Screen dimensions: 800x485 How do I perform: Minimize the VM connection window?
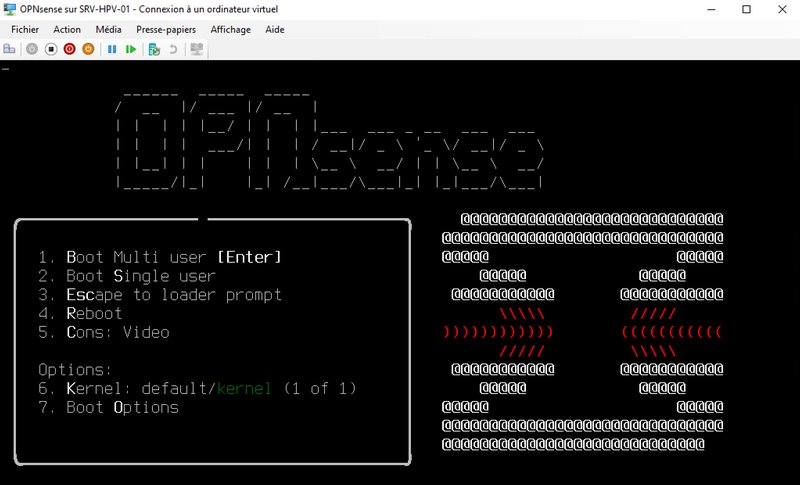[711, 9]
